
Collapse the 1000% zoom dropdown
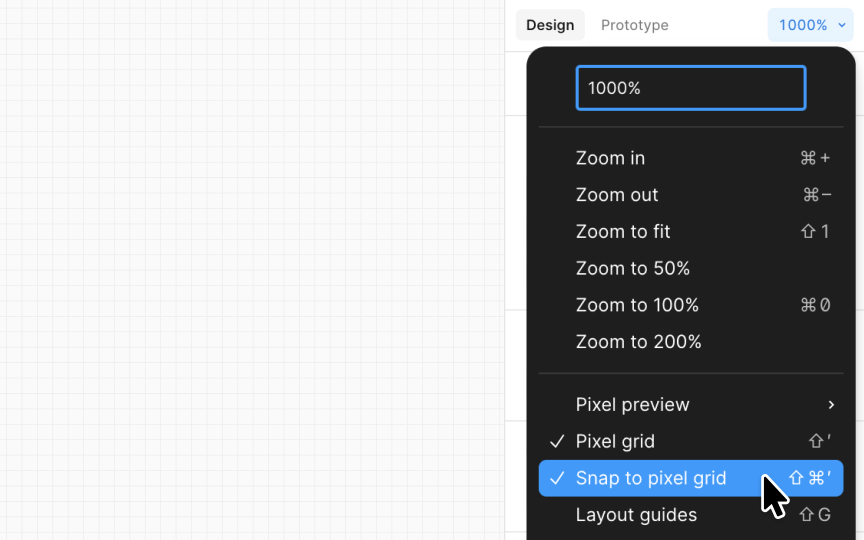tap(810, 25)
